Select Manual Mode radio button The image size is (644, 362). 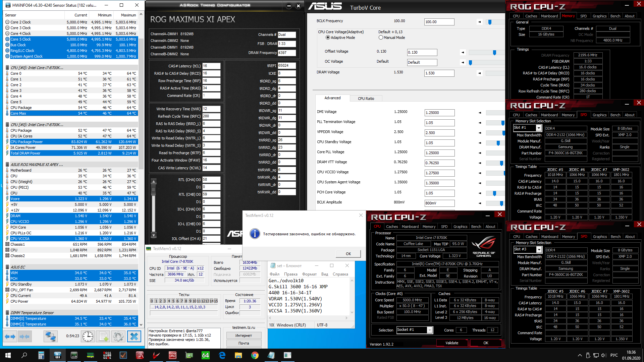point(381,38)
